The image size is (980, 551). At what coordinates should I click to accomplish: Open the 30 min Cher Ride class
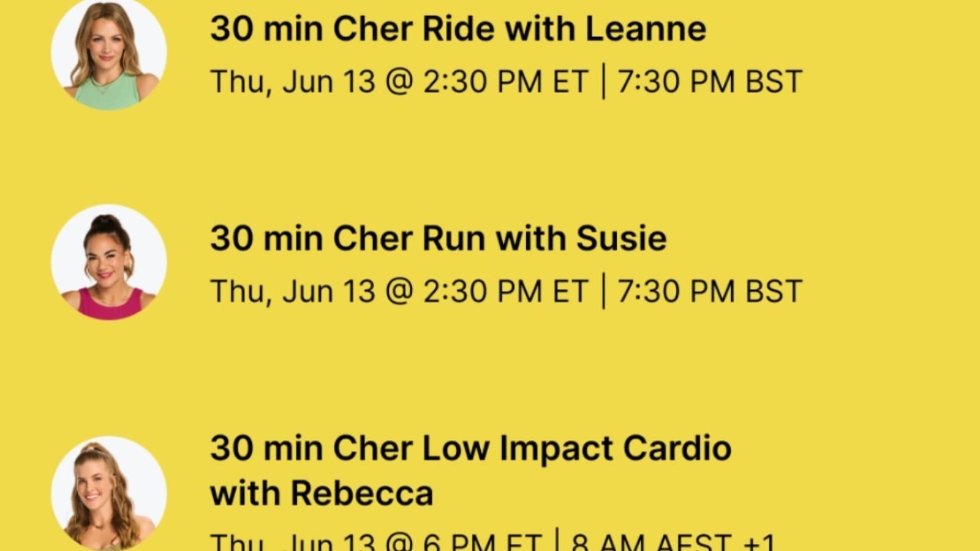click(458, 29)
